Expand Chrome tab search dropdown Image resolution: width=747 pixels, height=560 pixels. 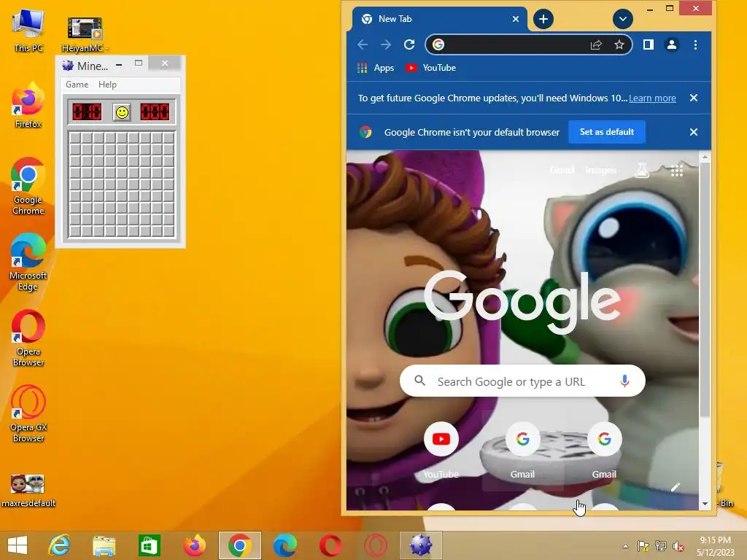pyautogui.click(x=622, y=19)
